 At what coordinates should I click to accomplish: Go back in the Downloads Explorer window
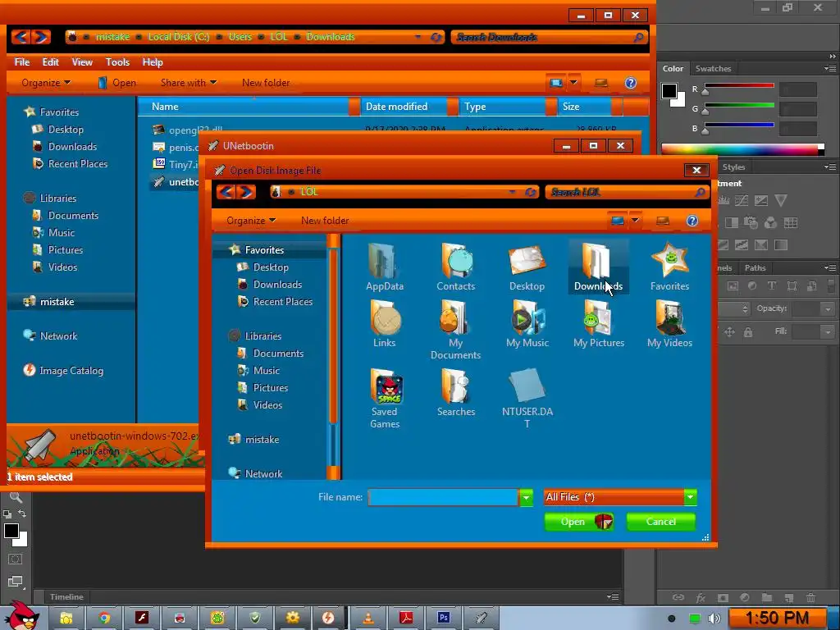tap(21, 37)
